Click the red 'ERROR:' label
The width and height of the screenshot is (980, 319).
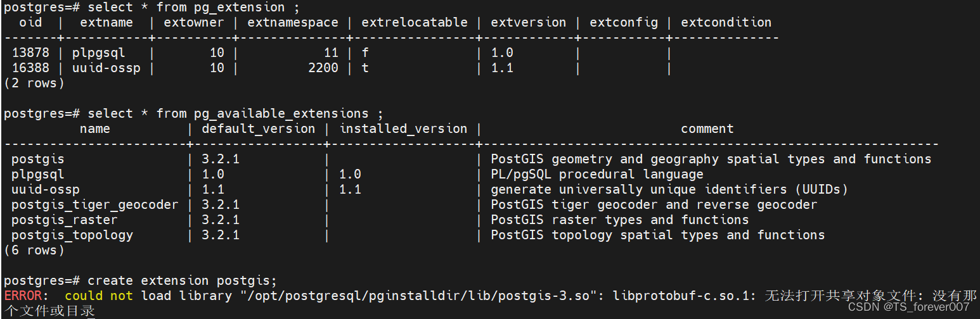[x=27, y=296]
